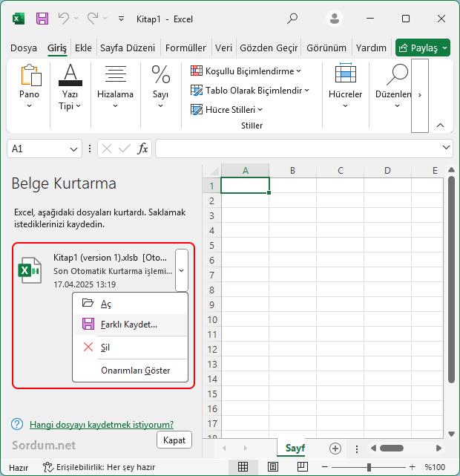Choose Sil from the recovery menu
Viewport: 460px width, 476px height.
click(x=131, y=347)
